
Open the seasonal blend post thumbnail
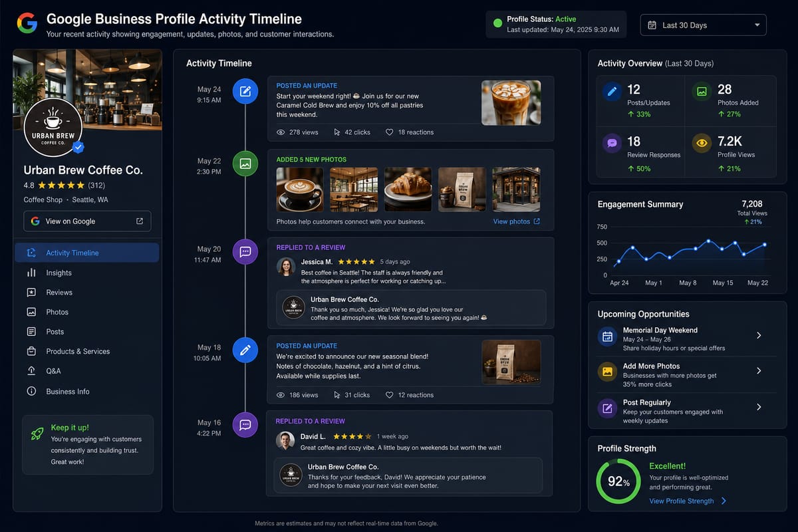[x=511, y=362]
